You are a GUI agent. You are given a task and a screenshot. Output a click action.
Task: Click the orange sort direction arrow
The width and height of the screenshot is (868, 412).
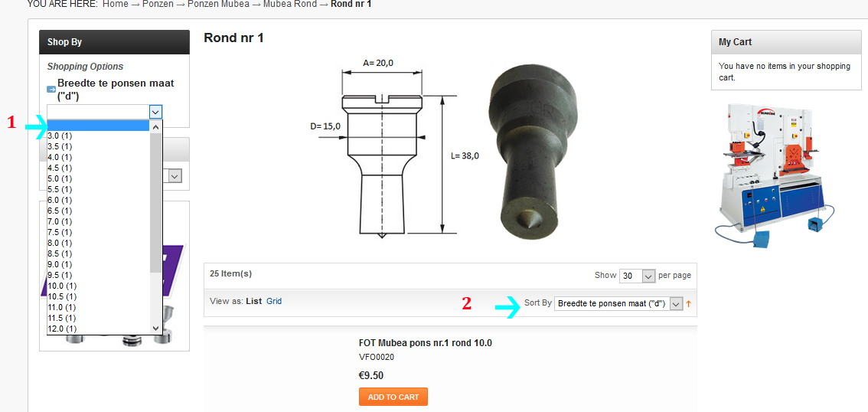click(x=689, y=303)
